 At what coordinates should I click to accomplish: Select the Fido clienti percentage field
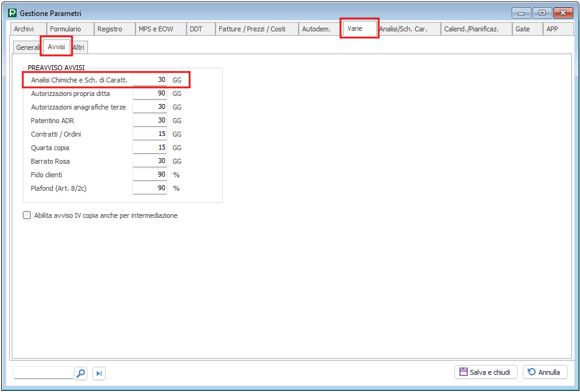150,175
